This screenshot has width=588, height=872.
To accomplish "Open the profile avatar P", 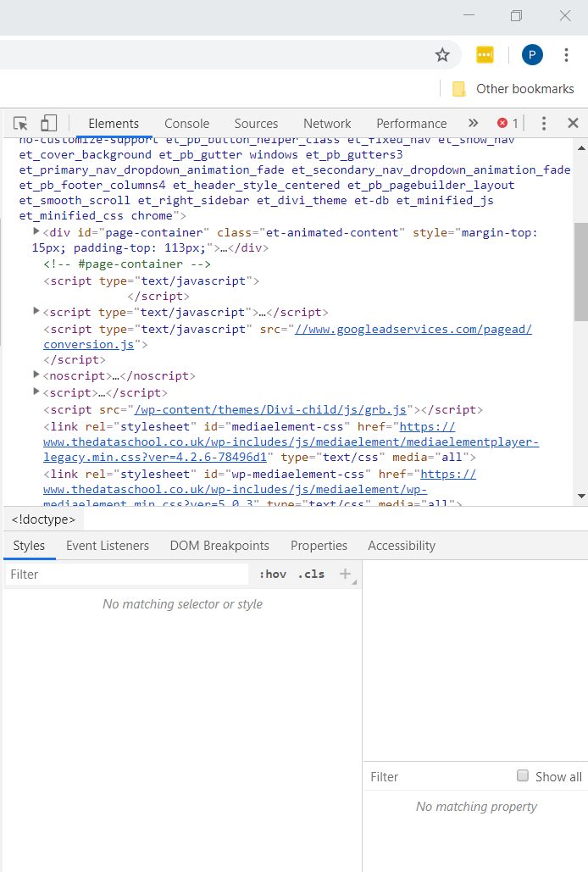I will point(532,54).
